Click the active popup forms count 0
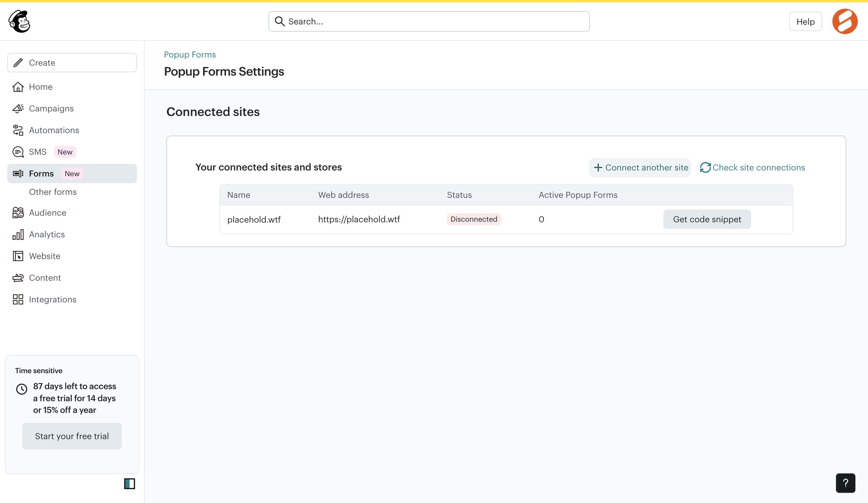Screen dimensions: 868x503 [541, 219]
